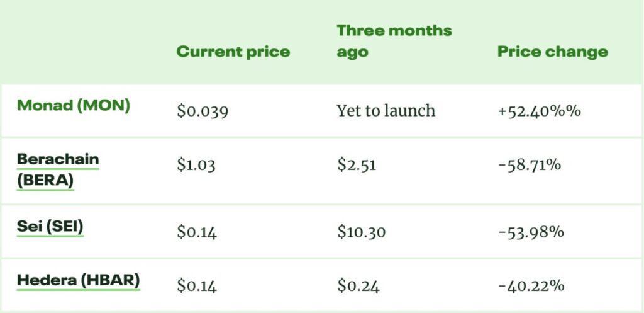
Task: Click the Price change column header
Action: 553,52
